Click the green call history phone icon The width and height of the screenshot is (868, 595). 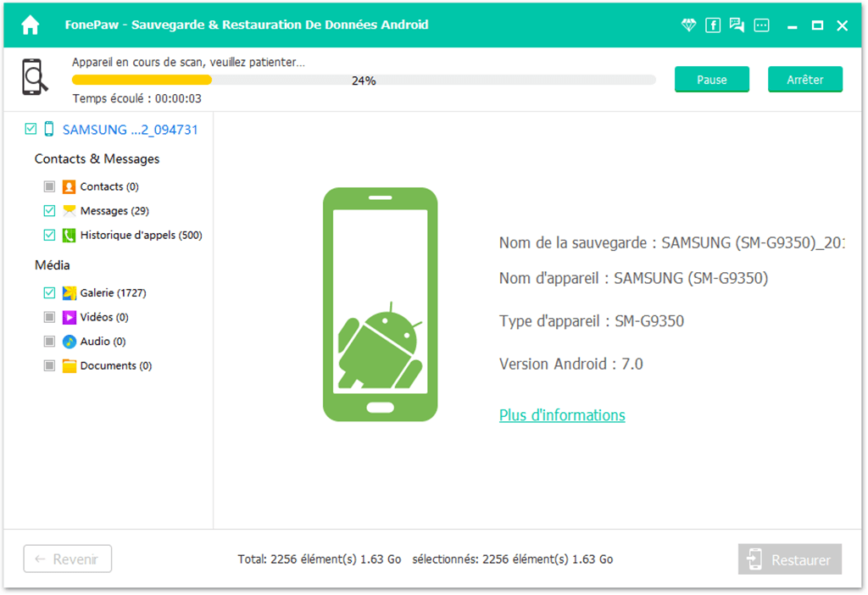click(x=70, y=236)
